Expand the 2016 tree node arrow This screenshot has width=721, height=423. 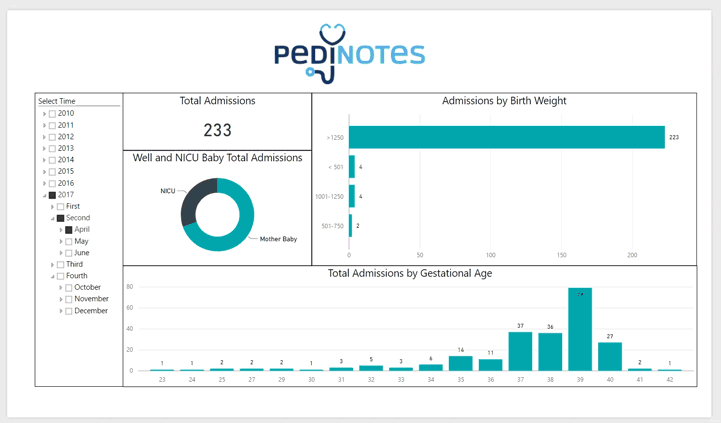pyautogui.click(x=44, y=183)
